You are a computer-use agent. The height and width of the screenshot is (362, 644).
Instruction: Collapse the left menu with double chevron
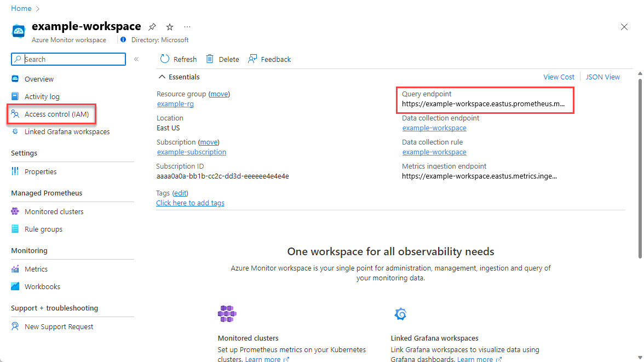[136, 59]
